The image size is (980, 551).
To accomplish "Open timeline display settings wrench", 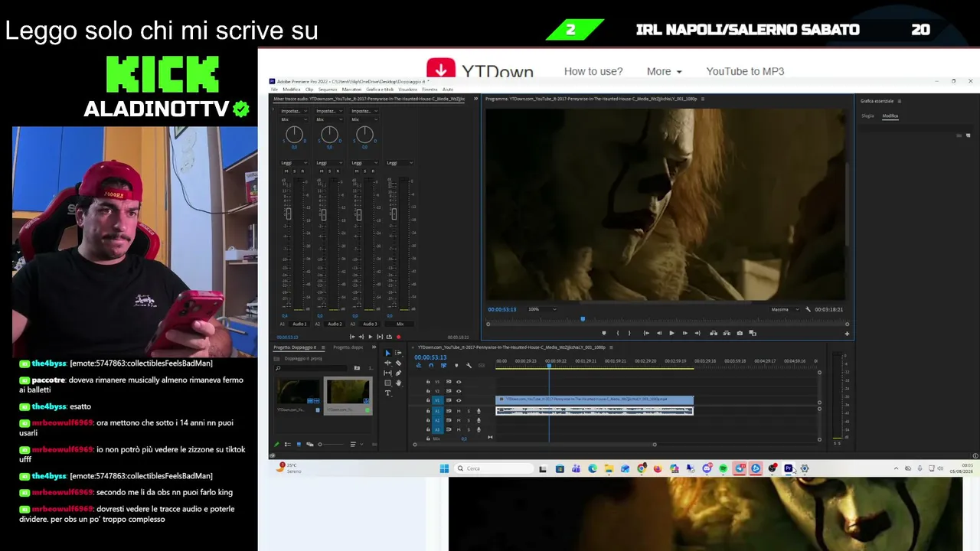I will point(469,365).
